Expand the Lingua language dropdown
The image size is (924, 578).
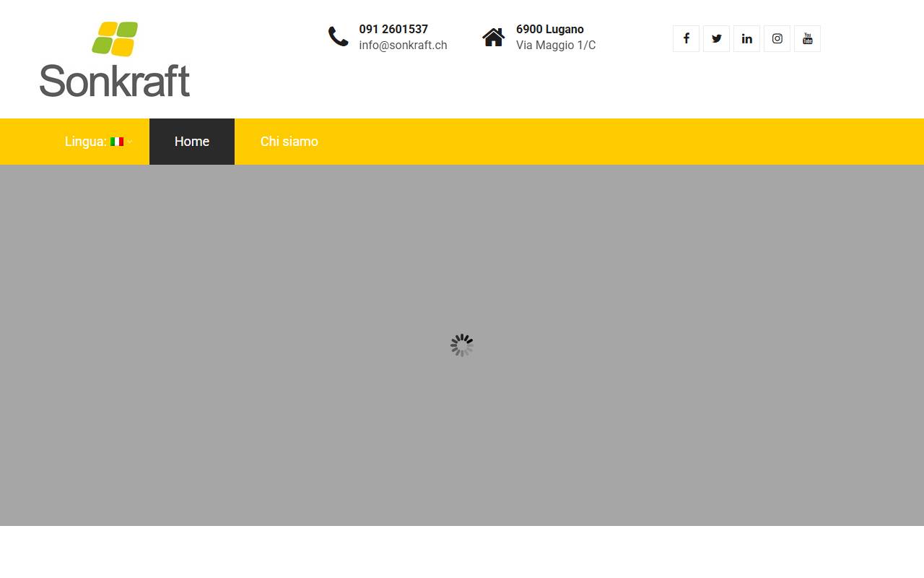pos(98,142)
